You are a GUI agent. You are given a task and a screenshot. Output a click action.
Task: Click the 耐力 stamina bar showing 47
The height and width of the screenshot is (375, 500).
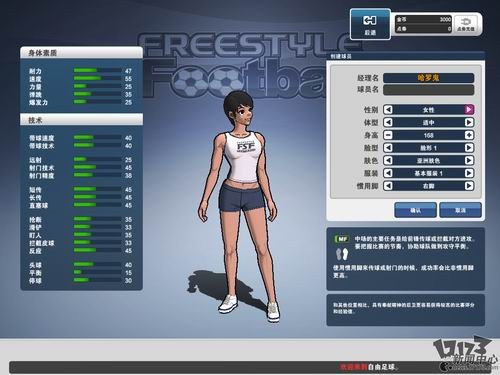pyautogui.click(x=97, y=71)
